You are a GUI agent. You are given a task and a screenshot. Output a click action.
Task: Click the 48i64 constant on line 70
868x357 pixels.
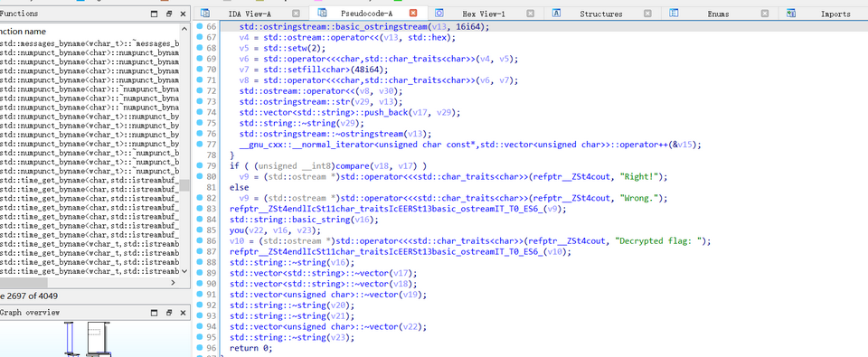370,70
